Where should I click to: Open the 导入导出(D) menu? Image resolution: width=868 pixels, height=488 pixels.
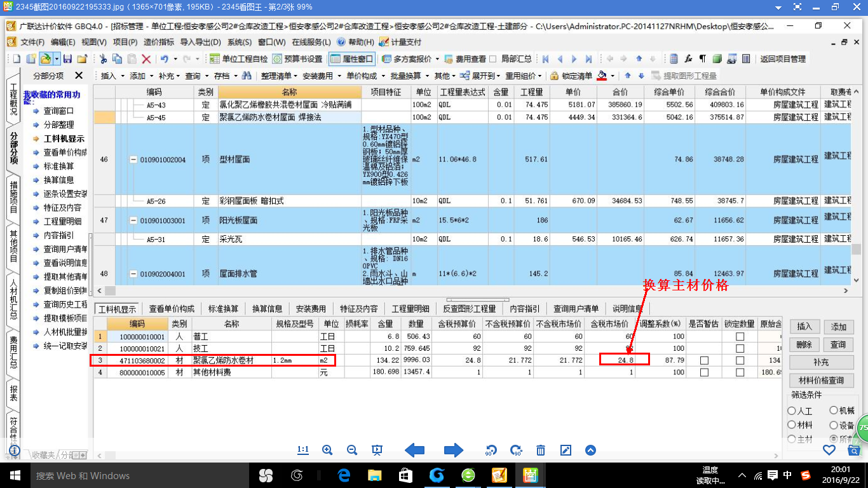pos(200,42)
